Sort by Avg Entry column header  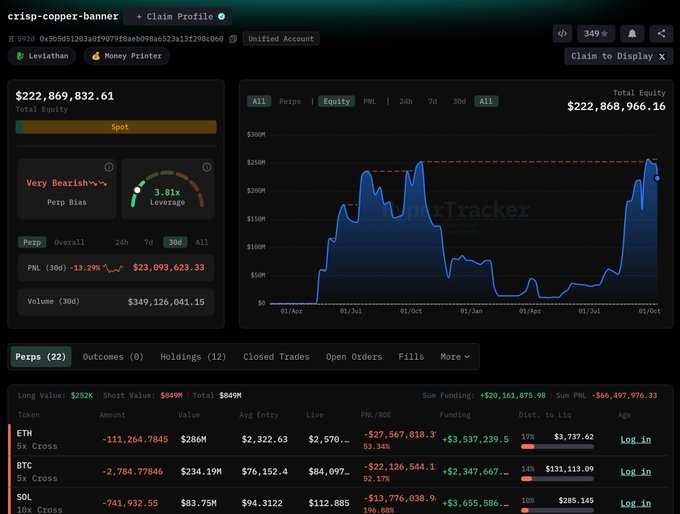click(259, 415)
